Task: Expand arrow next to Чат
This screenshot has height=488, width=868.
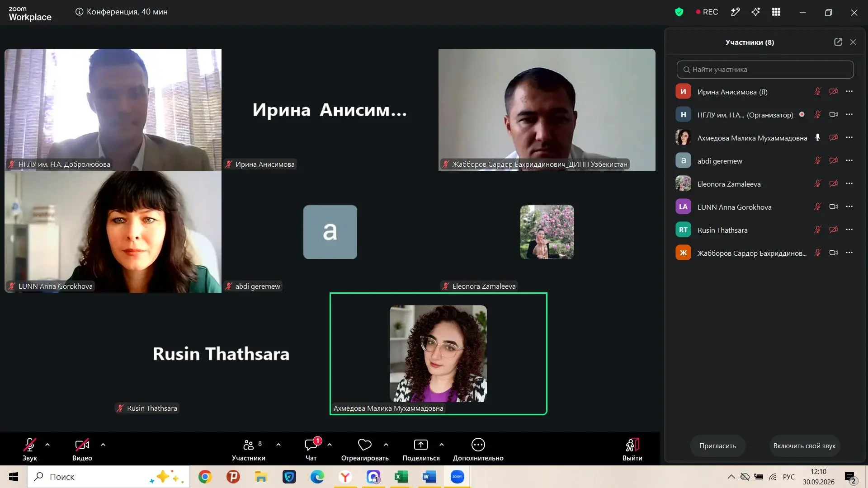Action: point(330,445)
